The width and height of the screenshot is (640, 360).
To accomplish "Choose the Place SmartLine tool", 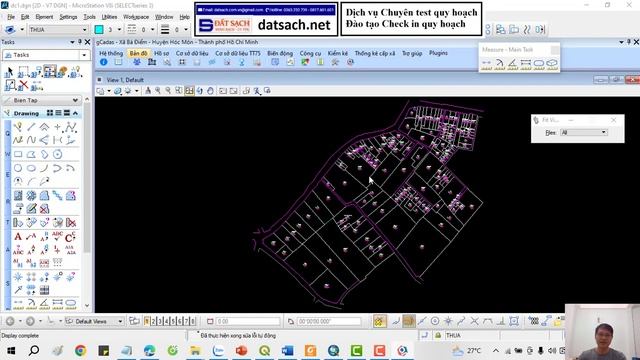I will point(18,127).
